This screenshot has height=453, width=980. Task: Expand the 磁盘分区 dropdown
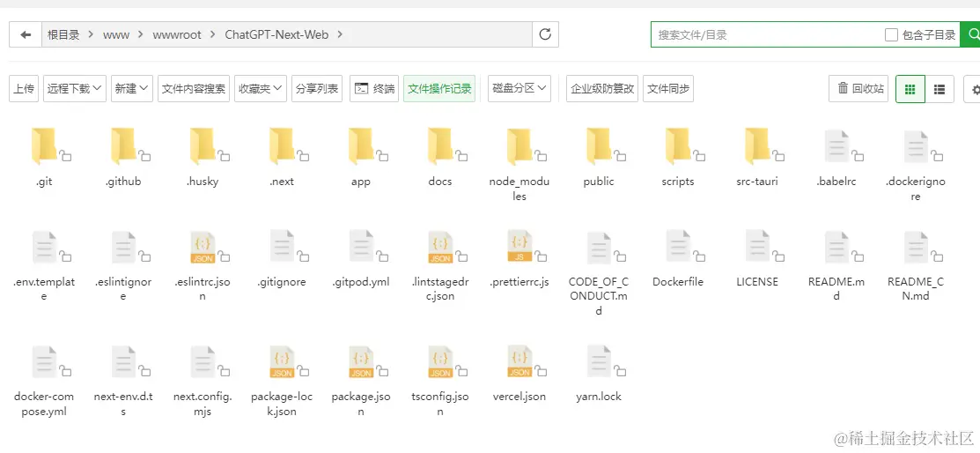coord(519,89)
